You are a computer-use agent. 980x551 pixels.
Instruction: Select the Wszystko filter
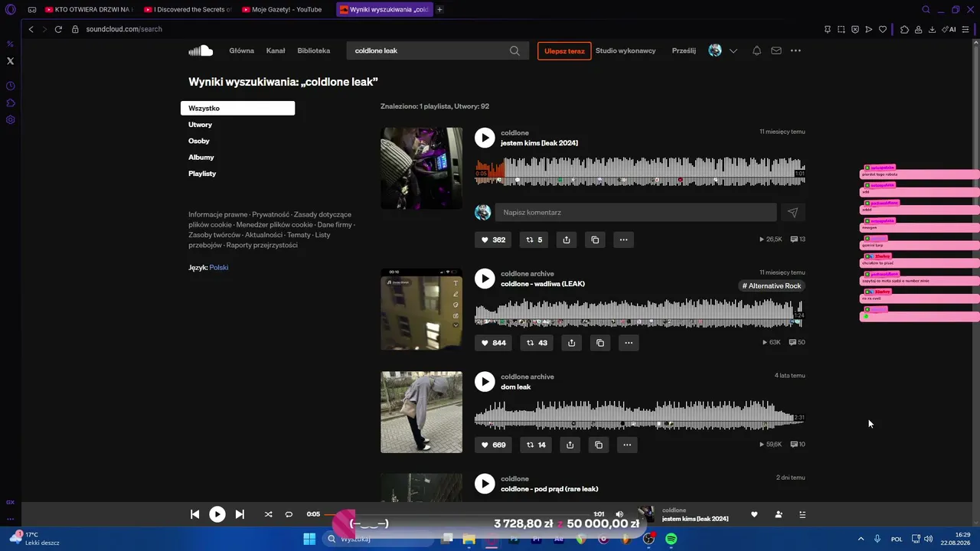coord(237,109)
